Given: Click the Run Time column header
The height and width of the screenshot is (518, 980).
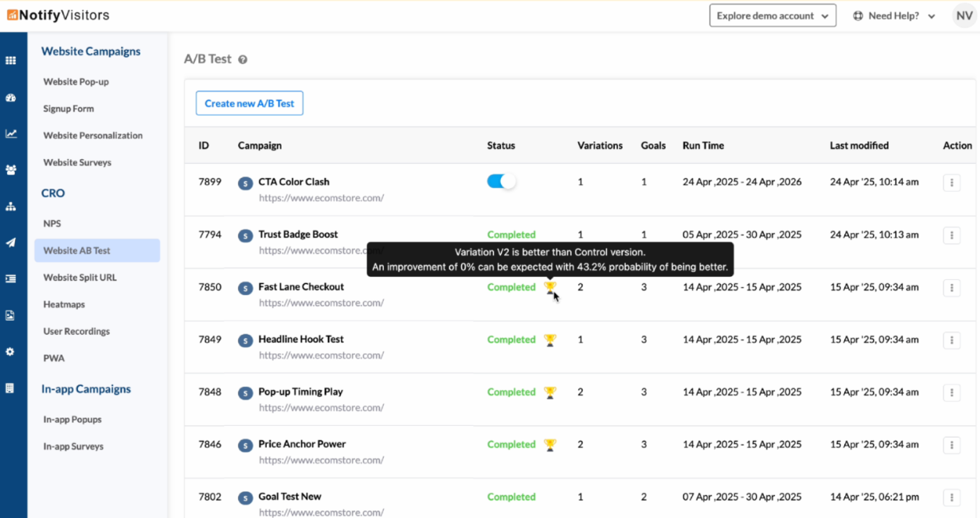Looking at the screenshot, I should pos(703,145).
